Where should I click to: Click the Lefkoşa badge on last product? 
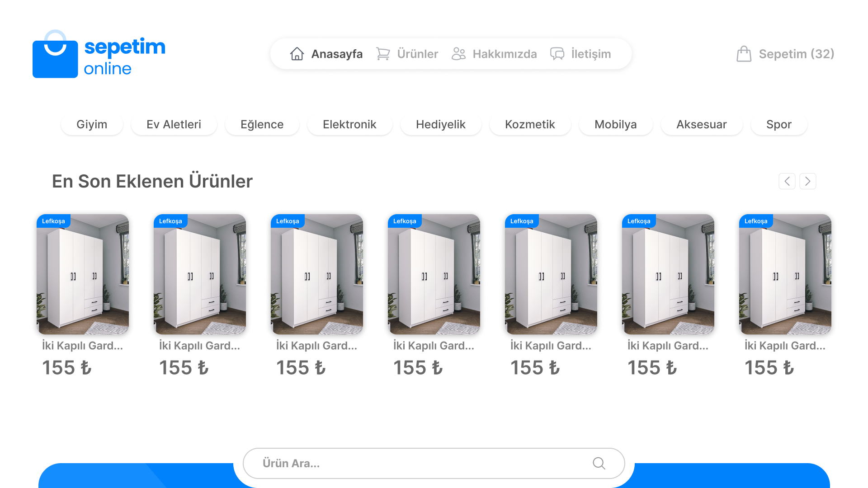[756, 221]
